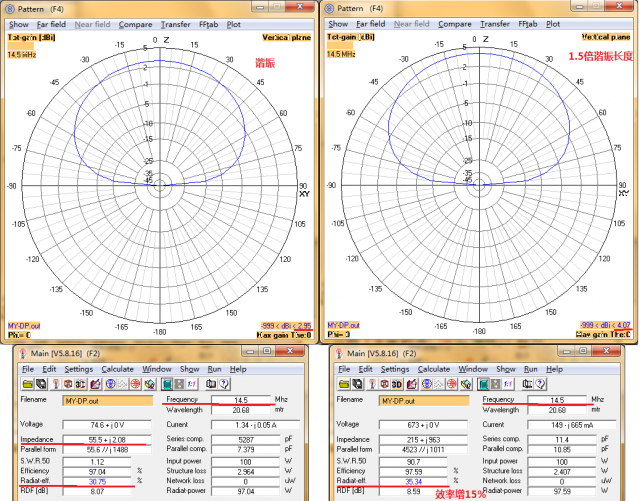640x501 pixels.
Task: Open Plot menu in right Pattern window
Action: pyautogui.click(x=553, y=24)
